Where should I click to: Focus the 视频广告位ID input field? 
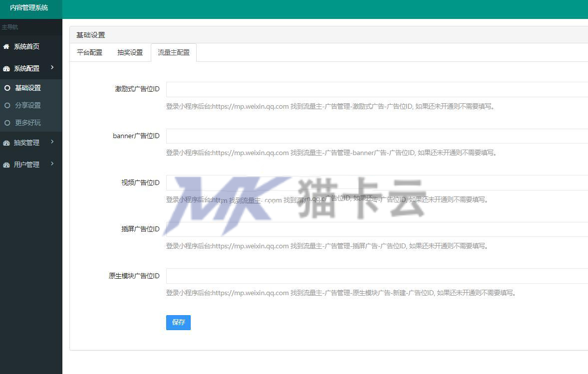pyautogui.click(x=377, y=183)
